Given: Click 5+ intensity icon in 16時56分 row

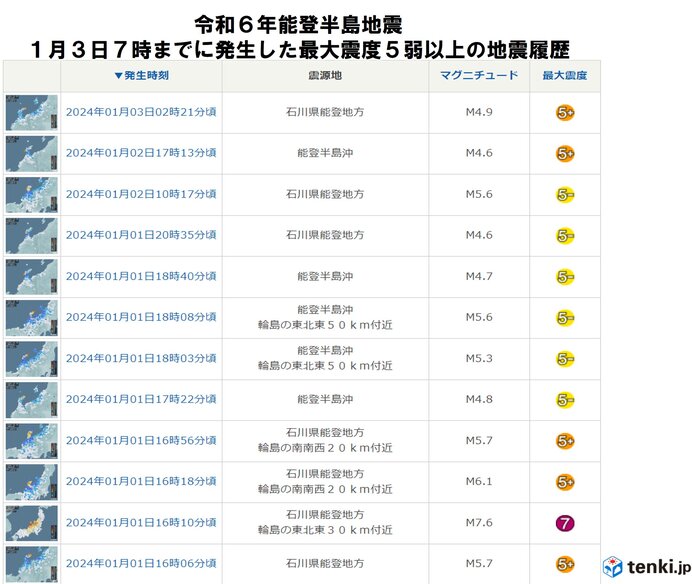Looking at the screenshot, I should [x=565, y=441].
